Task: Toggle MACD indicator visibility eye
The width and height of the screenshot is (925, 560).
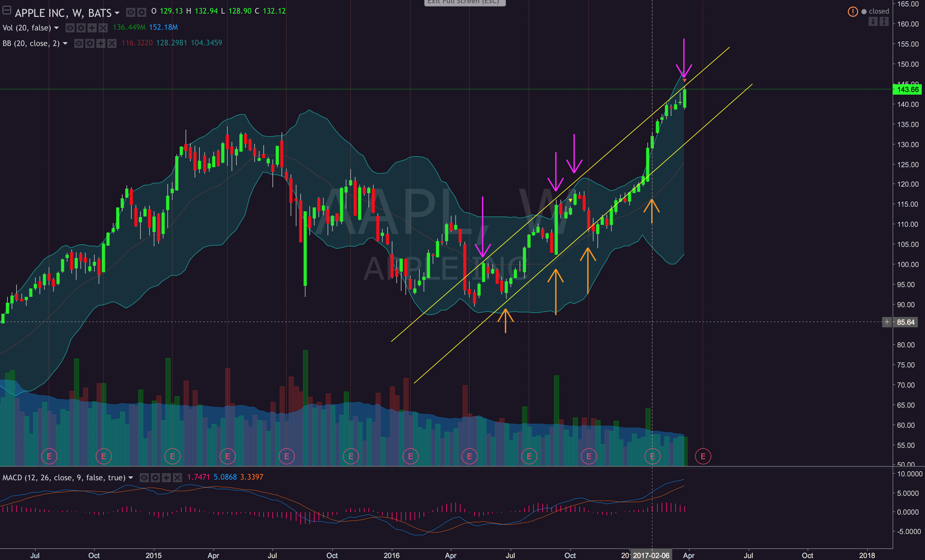Action: (x=144, y=478)
